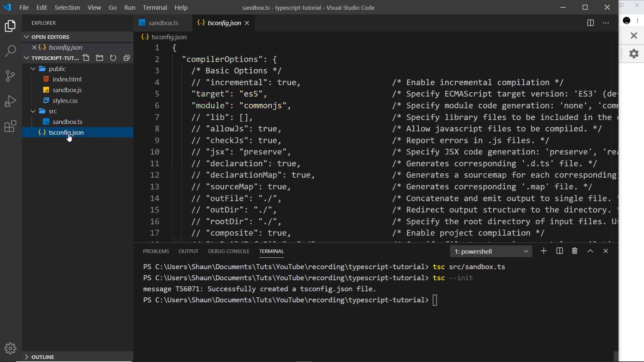Open the Source Control view
644x362 pixels.
click(x=10, y=76)
